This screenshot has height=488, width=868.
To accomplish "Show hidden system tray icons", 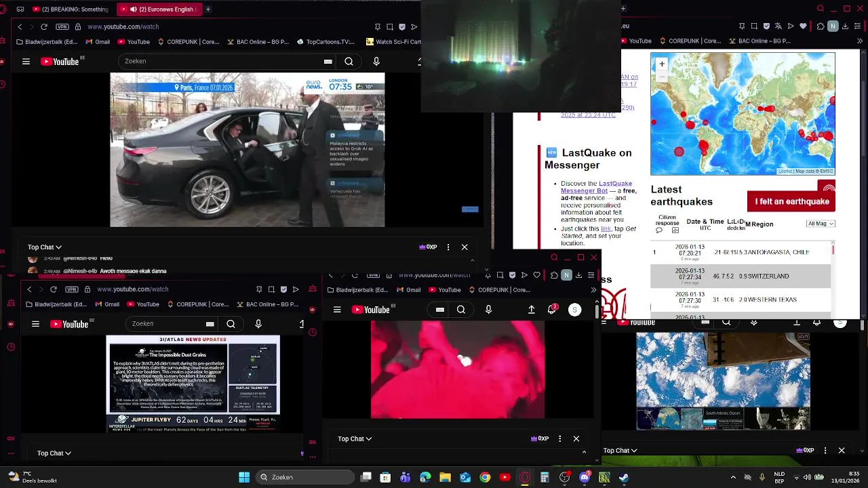I will click(x=734, y=477).
